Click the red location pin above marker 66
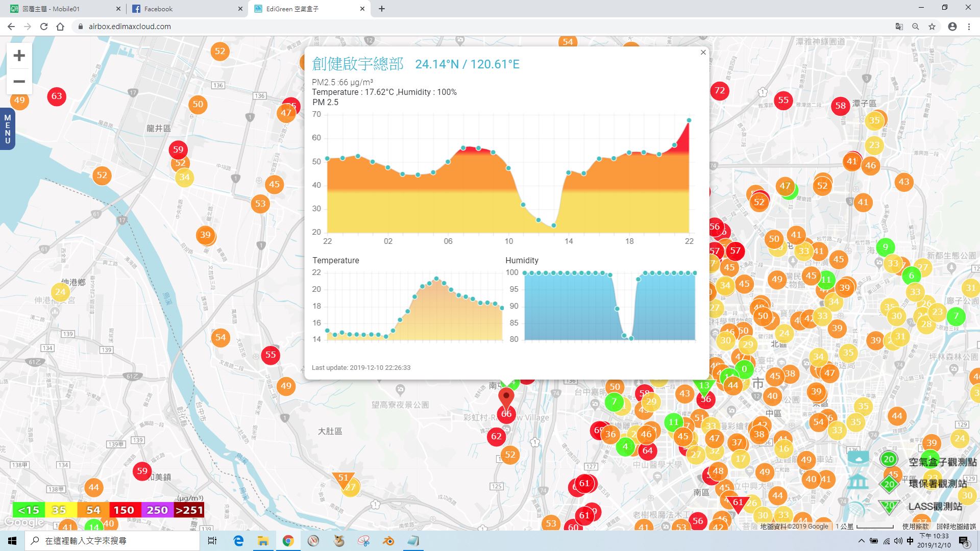The height and width of the screenshot is (551, 980). (506, 397)
